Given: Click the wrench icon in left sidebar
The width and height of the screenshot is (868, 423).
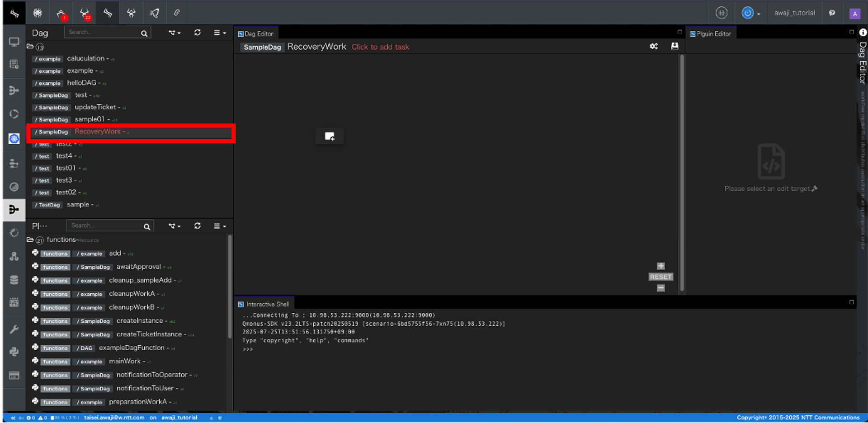Looking at the screenshot, I should pos(14,329).
